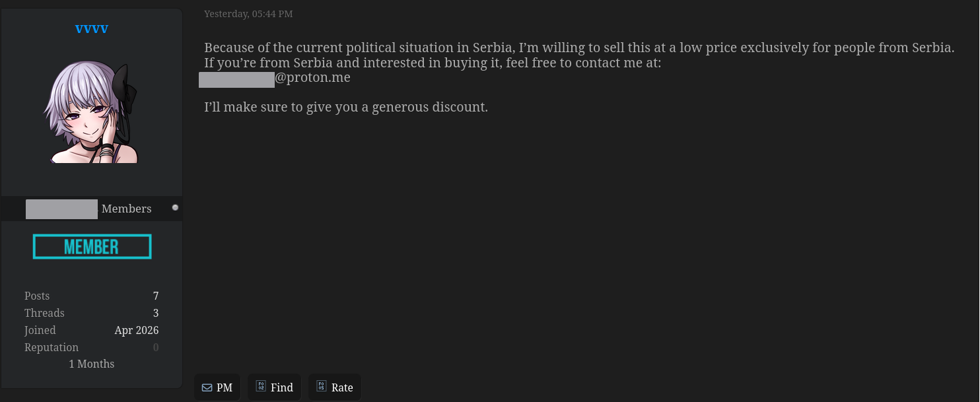980x402 pixels.
Task: Click the generous discount sentence
Action: pos(346,107)
